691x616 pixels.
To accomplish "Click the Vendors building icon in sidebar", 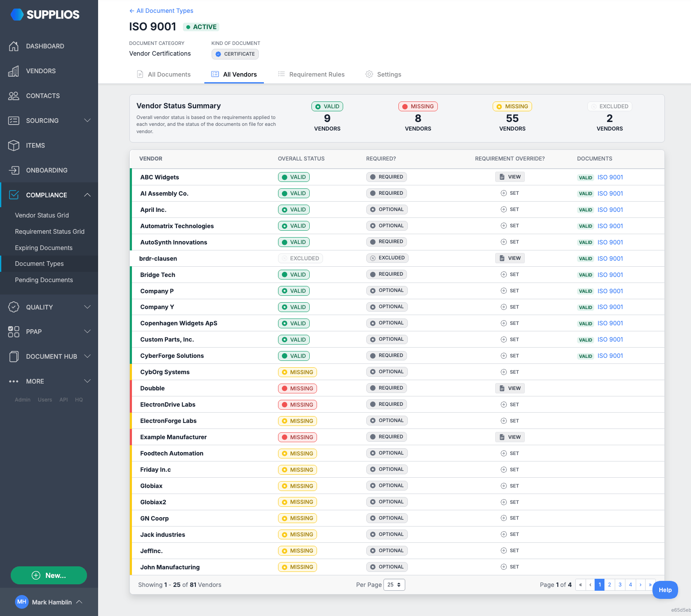I will 14,71.
